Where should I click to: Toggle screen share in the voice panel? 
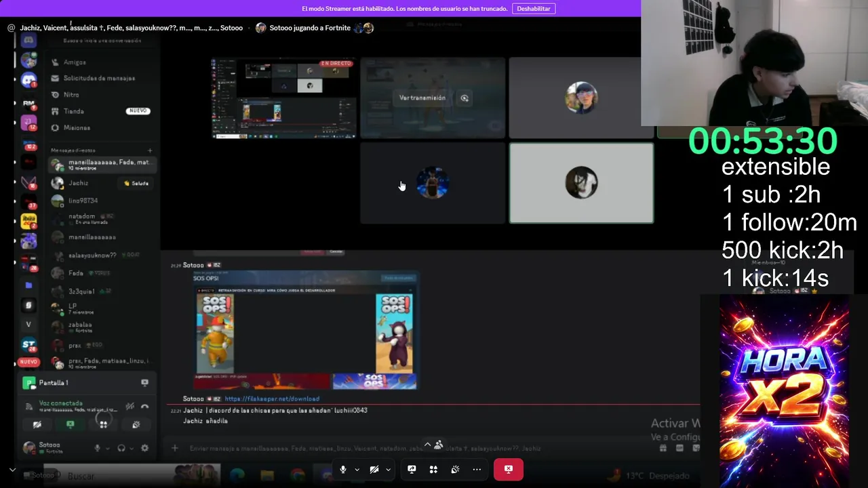tap(70, 424)
